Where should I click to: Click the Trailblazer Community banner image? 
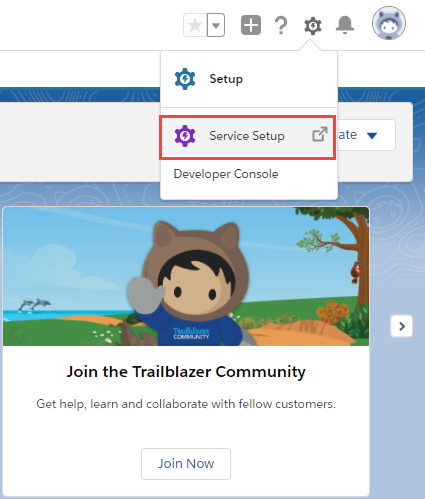(186, 276)
